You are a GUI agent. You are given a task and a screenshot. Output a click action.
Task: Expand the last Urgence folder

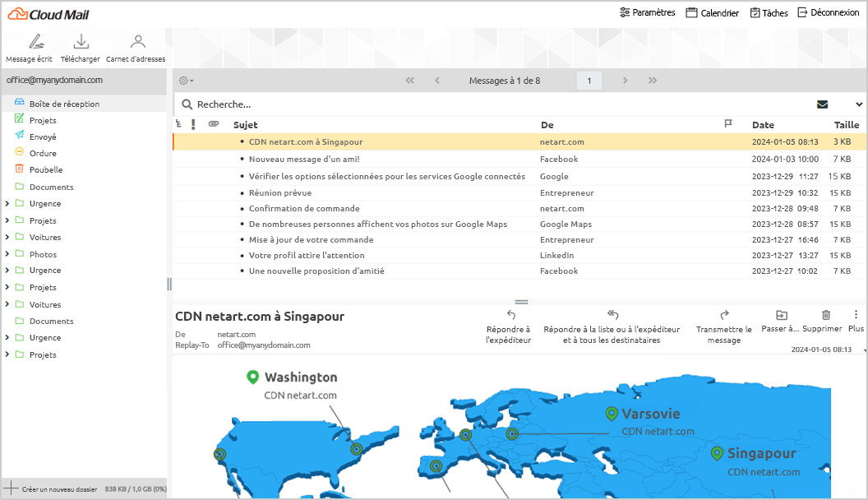click(7, 337)
